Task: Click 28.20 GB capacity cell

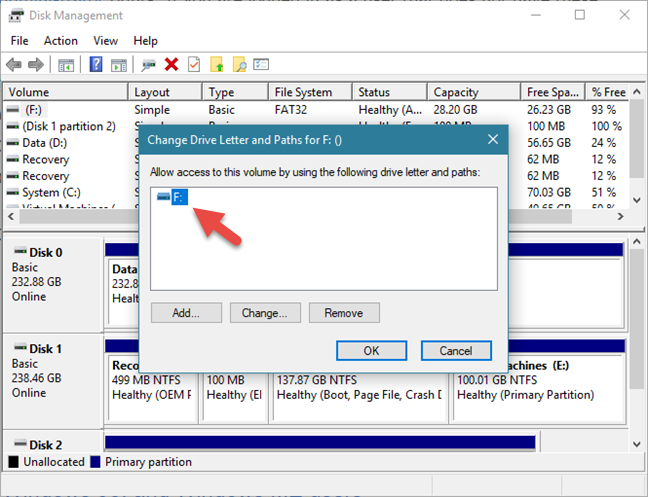Action: pyautogui.click(x=455, y=110)
